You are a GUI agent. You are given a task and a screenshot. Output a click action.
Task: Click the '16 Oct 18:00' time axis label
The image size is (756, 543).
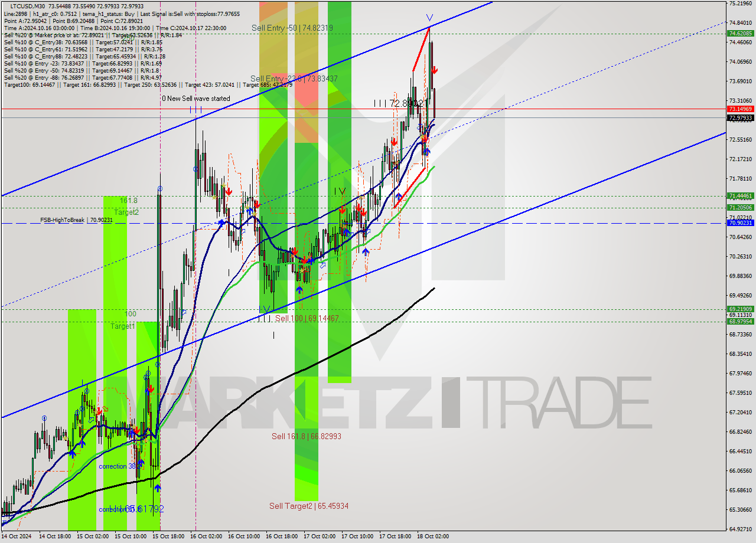(x=282, y=537)
